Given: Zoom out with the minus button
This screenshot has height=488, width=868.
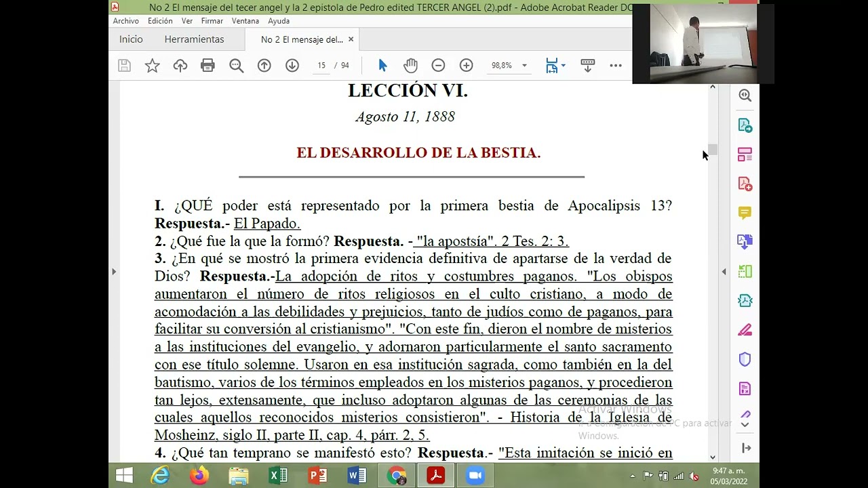Looking at the screenshot, I should [438, 65].
